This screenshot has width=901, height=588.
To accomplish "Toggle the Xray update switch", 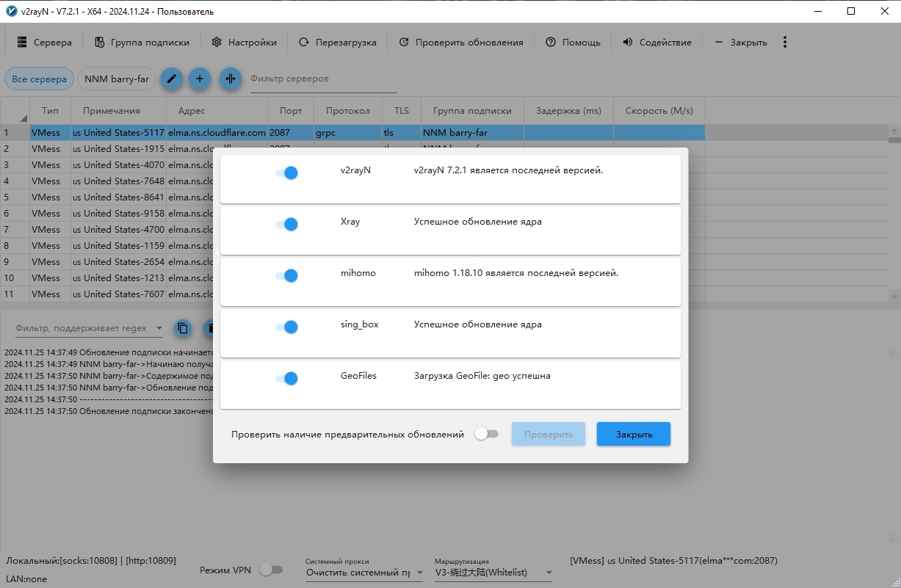I will (286, 224).
